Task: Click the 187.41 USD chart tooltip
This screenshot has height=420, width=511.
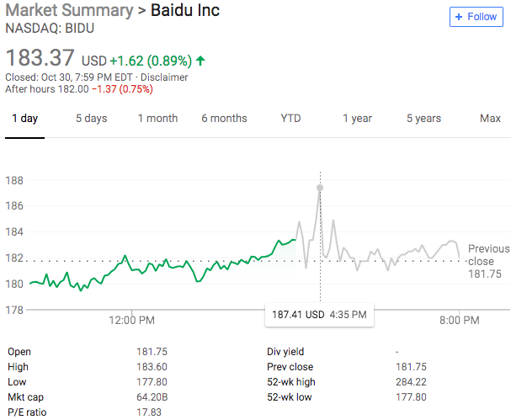Action: click(319, 315)
